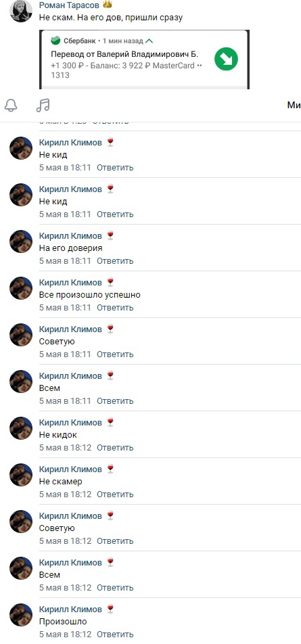Open the Sberbank transfer screenshot attachment
The image size is (301, 644).
tap(145, 59)
